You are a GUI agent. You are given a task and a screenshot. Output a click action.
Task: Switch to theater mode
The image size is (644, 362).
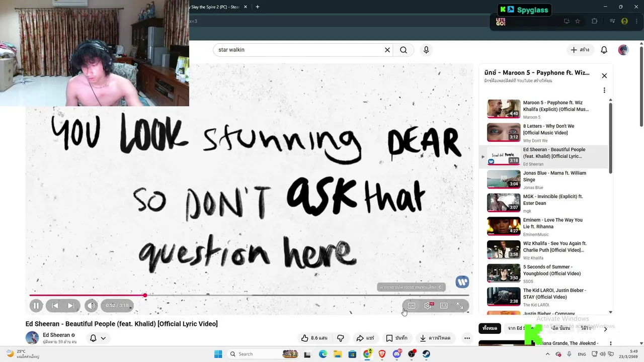444,305
